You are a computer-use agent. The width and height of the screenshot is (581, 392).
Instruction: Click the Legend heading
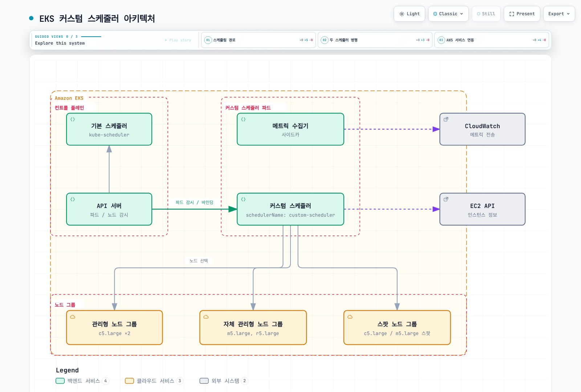pyautogui.click(x=67, y=370)
